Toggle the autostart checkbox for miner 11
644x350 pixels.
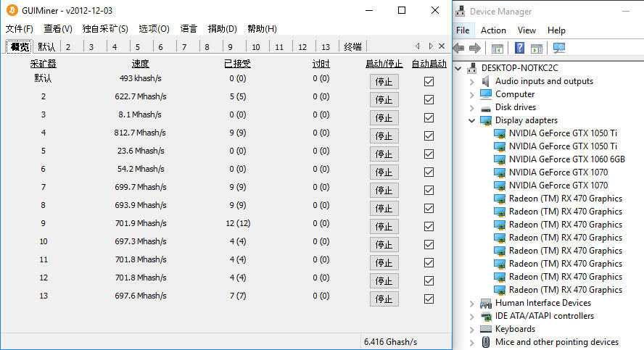(x=429, y=262)
